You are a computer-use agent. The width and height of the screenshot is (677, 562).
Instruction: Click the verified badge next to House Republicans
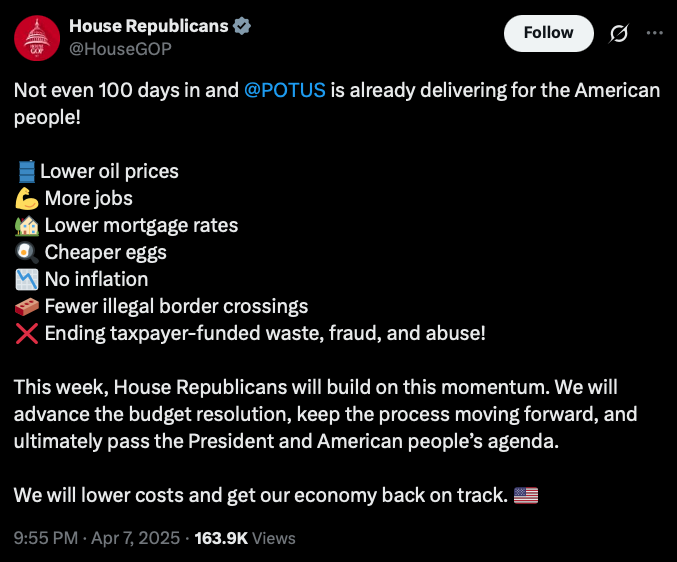[241, 27]
